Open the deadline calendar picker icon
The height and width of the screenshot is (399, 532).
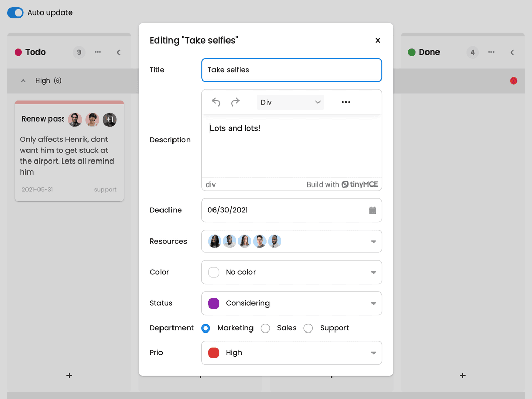pyautogui.click(x=373, y=210)
